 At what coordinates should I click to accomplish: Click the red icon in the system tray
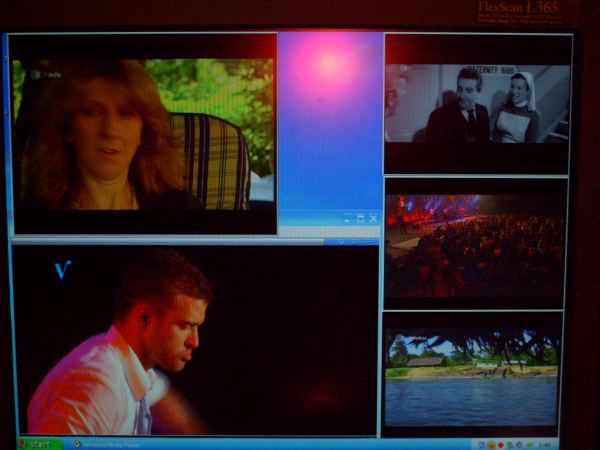pos(501,445)
